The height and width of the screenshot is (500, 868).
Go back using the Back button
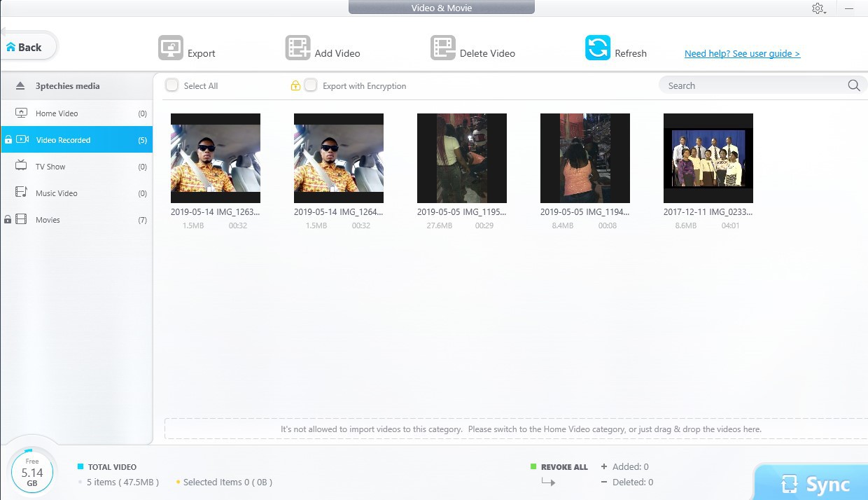[28, 48]
